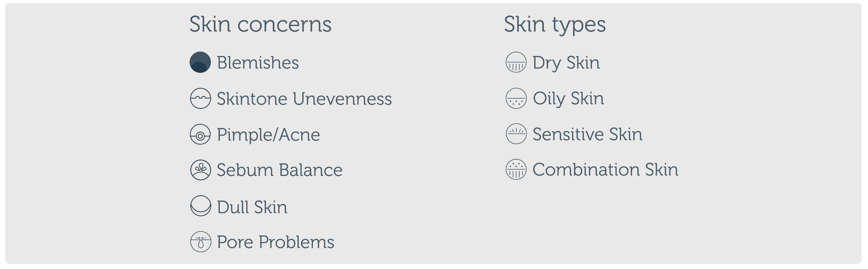Click the Skin types heading
The image size is (868, 269).
pos(555,24)
